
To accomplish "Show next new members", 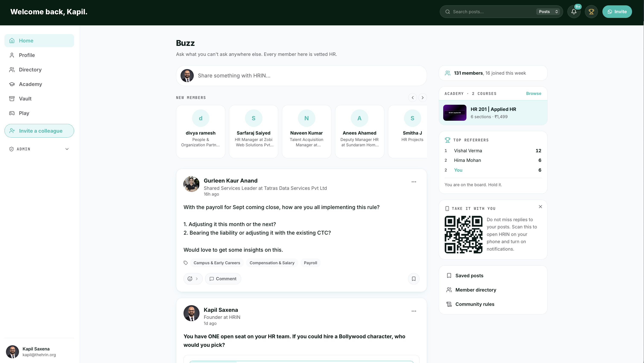I will pyautogui.click(x=423, y=98).
